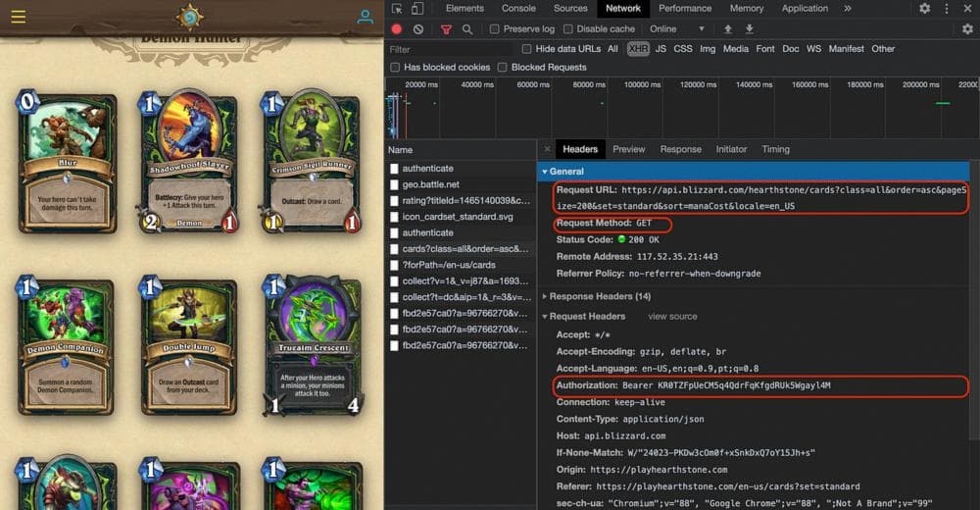Check Hide data URLs option
This screenshot has height=510, width=980.
click(x=526, y=49)
